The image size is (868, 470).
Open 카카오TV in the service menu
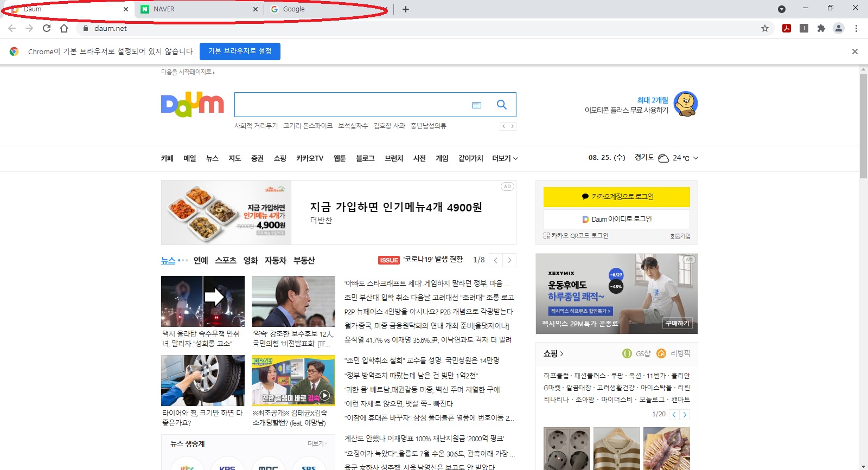tap(310, 158)
